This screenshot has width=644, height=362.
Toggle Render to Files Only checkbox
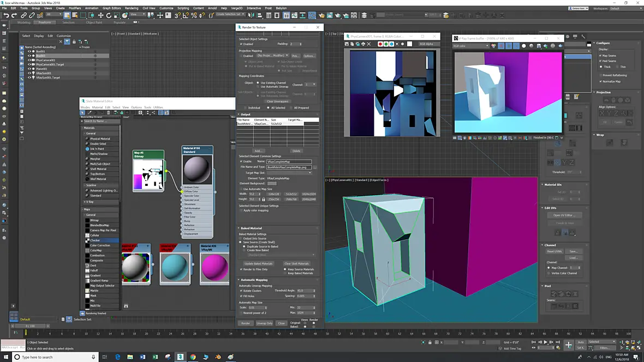[x=241, y=269]
